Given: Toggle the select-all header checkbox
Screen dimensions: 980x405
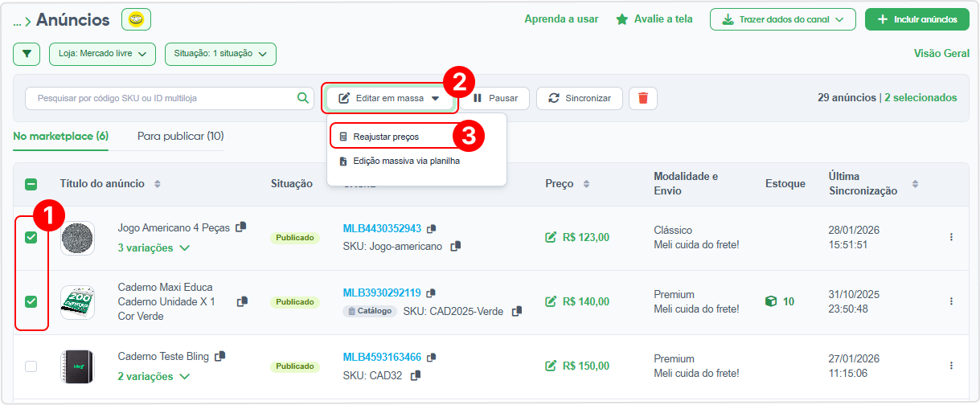Looking at the screenshot, I should (31, 184).
